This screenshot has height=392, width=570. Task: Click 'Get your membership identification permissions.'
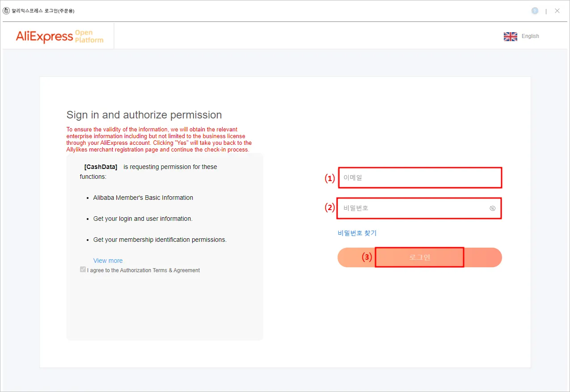[160, 240]
